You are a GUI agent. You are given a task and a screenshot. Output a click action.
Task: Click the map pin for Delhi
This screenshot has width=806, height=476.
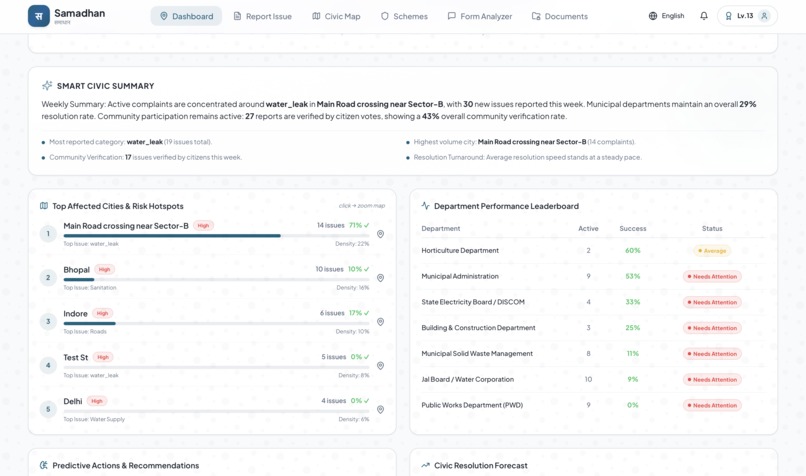[380, 410]
